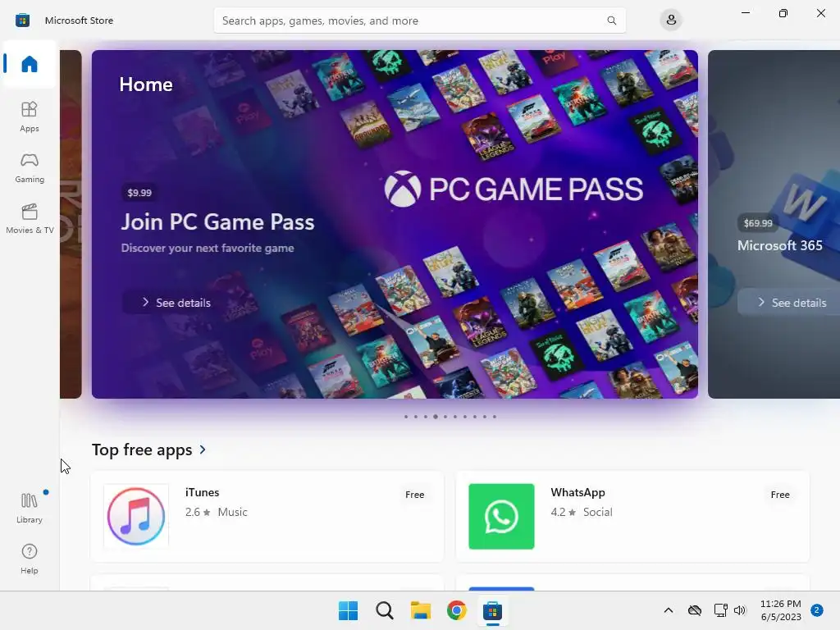This screenshot has height=630, width=840.
Task: Open the volume speaker tray icon
Action: [x=740, y=610]
